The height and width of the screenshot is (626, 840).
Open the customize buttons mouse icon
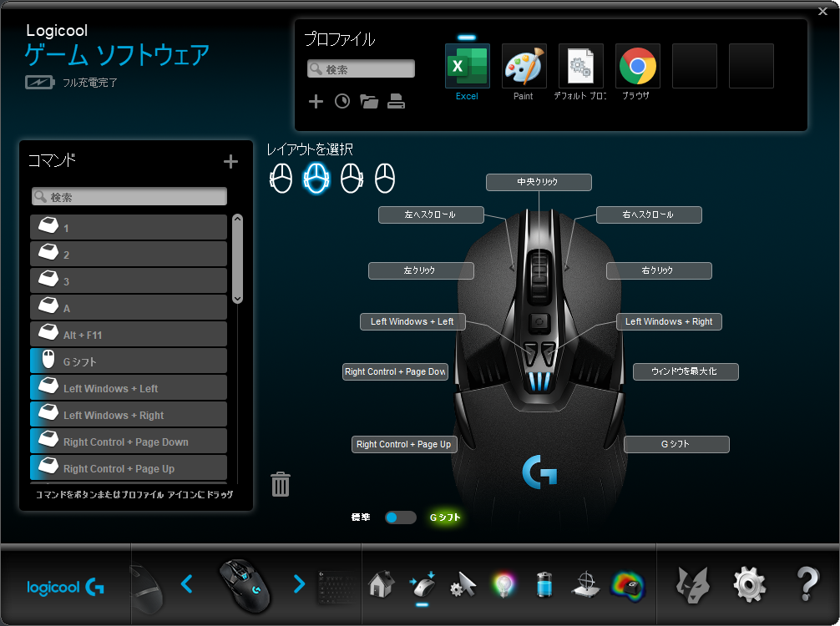tap(423, 584)
